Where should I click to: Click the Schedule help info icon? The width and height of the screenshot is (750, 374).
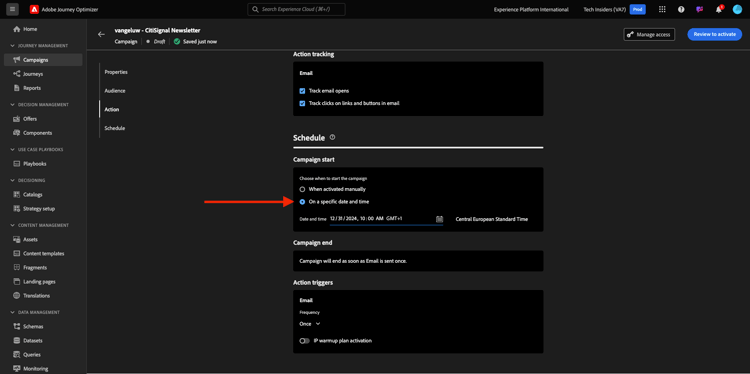coord(332,137)
